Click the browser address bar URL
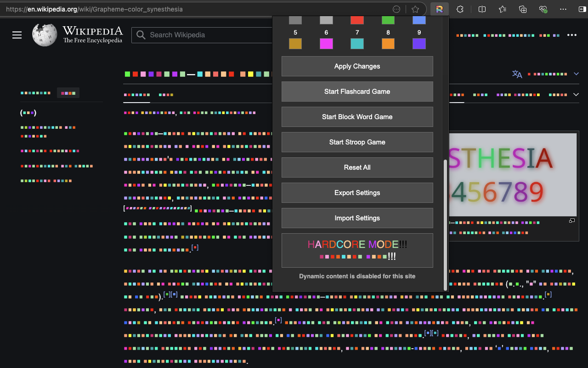This screenshot has width=588, height=368. point(94,9)
